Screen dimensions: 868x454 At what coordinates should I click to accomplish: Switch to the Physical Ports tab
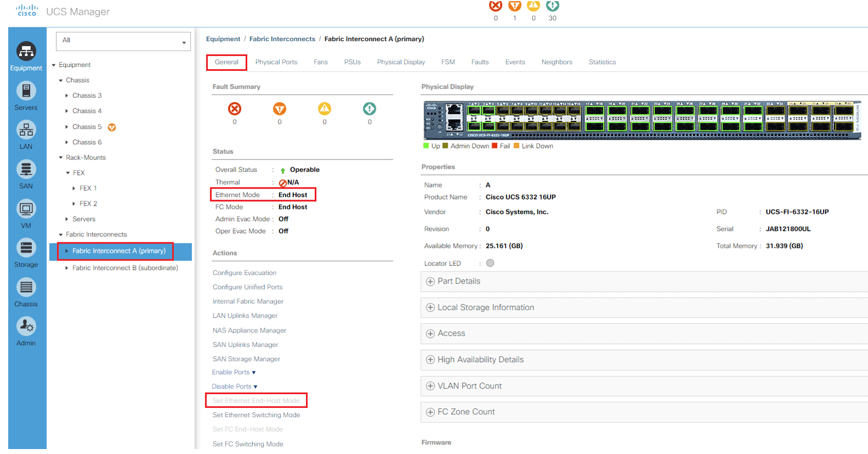click(276, 62)
